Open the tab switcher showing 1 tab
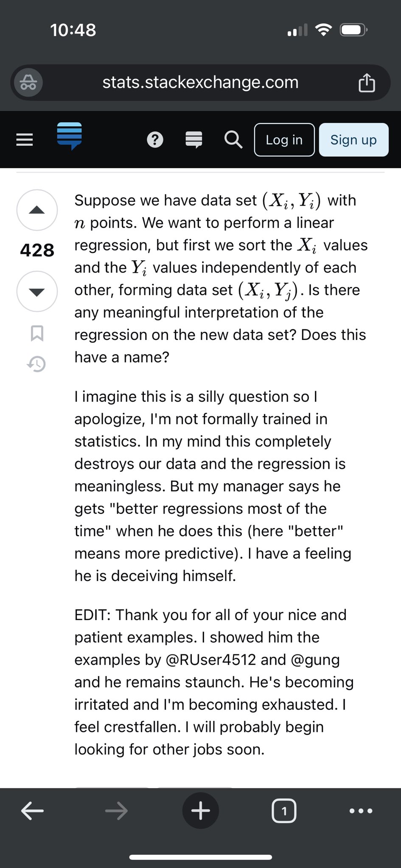Screen dimensions: 401x868 (x=284, y=811)
